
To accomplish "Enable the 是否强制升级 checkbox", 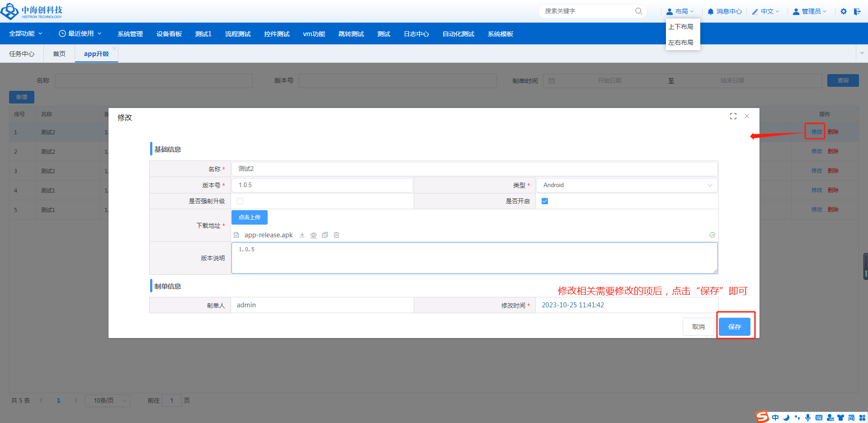I will coord(240,201).
